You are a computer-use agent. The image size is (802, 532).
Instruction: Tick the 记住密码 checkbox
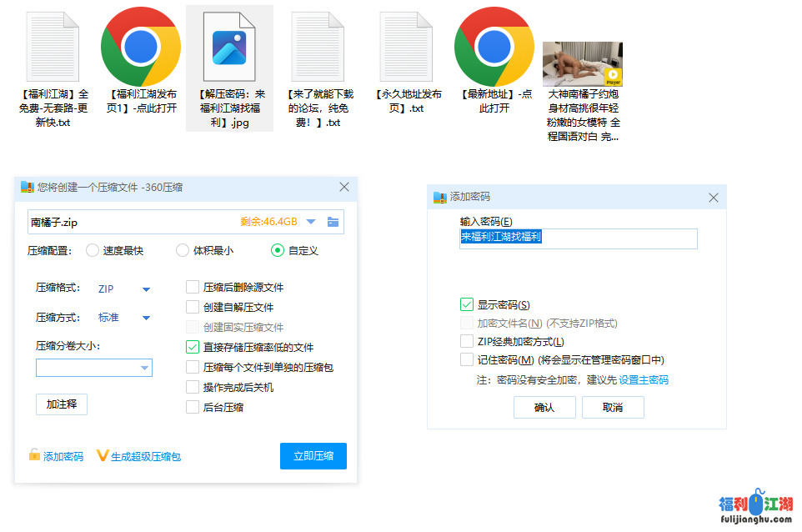click(x=467, y=360)
